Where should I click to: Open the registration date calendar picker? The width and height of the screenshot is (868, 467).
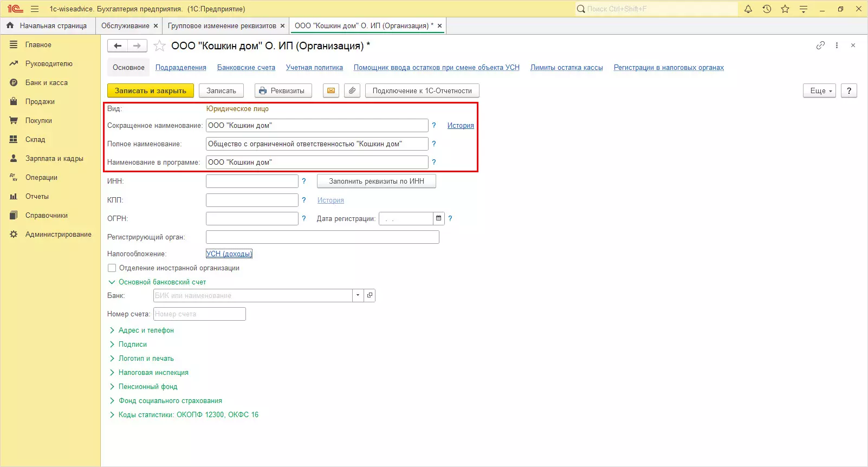click(439, 218)
